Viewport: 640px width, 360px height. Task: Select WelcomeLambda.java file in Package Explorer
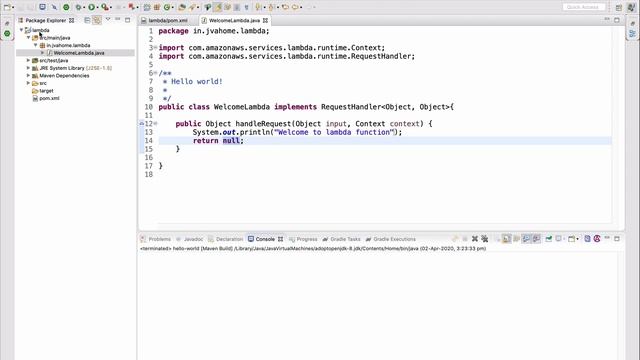(79, 53)
